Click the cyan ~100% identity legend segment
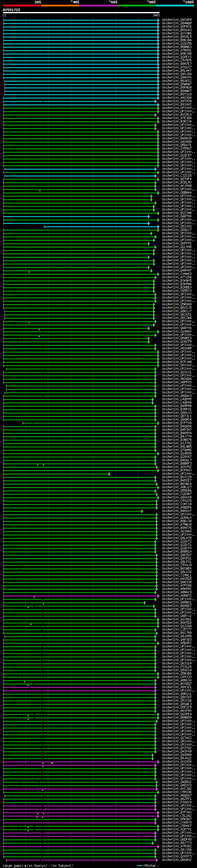 click(175, 6)
